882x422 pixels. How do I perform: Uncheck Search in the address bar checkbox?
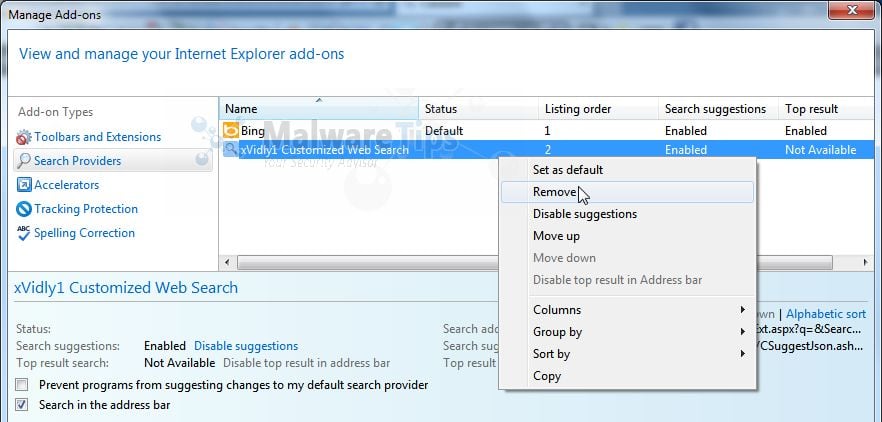point(21,405)
